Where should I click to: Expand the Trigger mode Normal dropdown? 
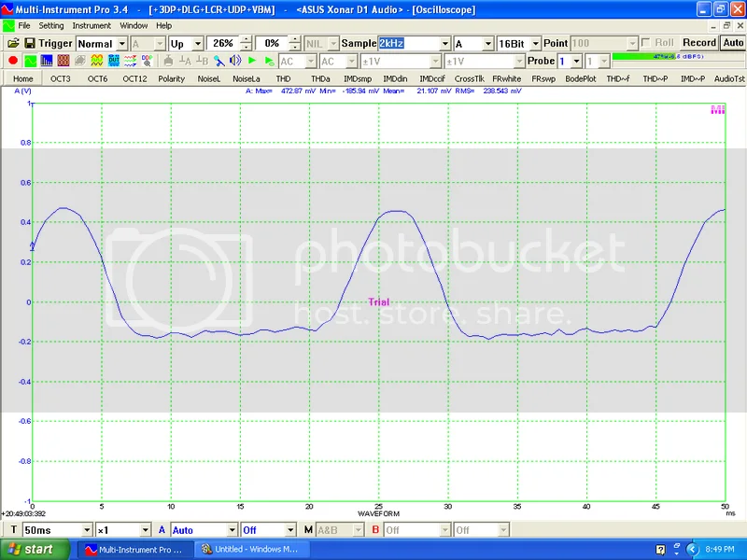(122, 44)
